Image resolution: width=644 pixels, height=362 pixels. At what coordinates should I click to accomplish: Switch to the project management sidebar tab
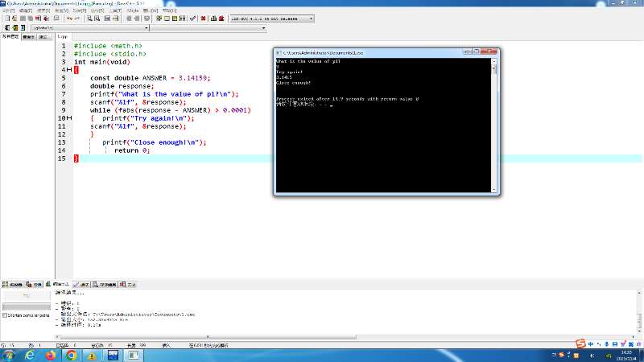coord(10,36)
